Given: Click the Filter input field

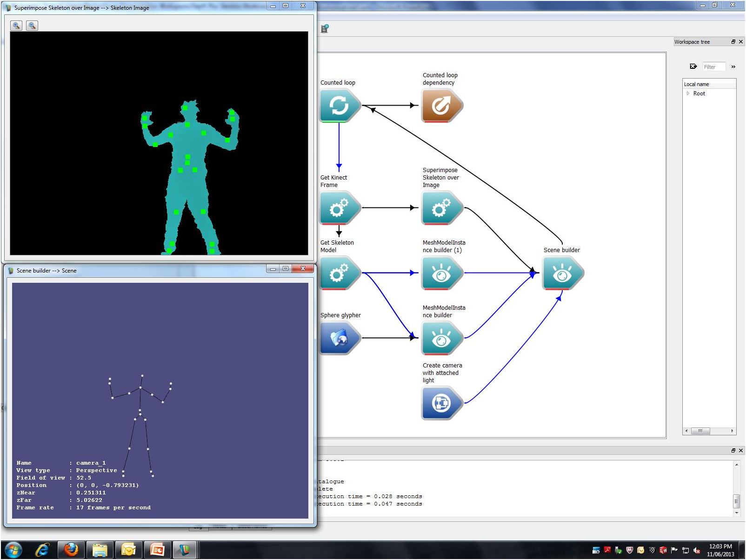Looking at the screenshot, I should tap(713, 67).
